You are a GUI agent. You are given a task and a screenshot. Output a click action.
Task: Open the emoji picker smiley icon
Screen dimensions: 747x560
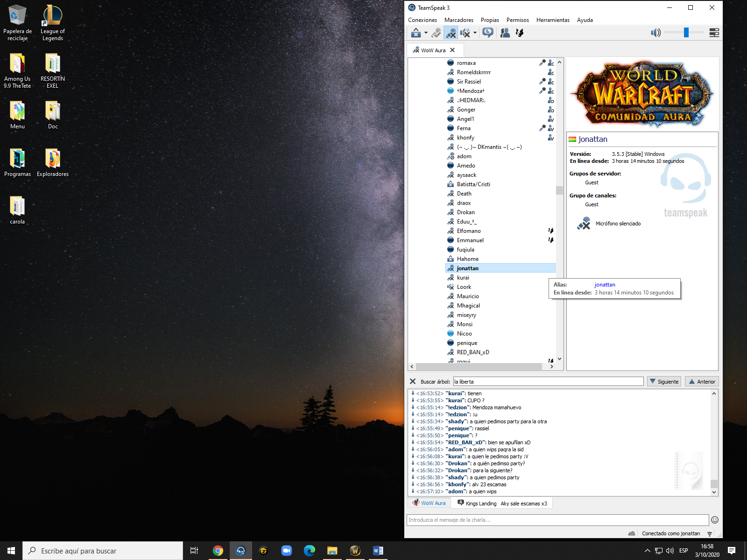tap(715, 520)
